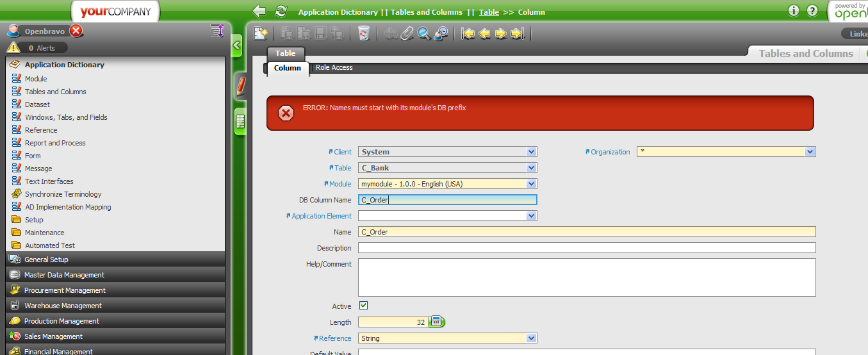Collapse the left menu with green arrow

point(236,45)
